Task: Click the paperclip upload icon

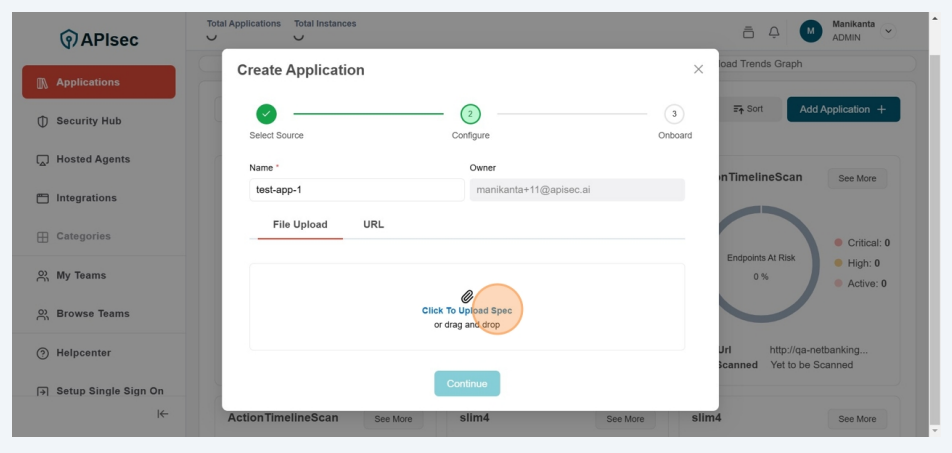Action: [467, 296]
